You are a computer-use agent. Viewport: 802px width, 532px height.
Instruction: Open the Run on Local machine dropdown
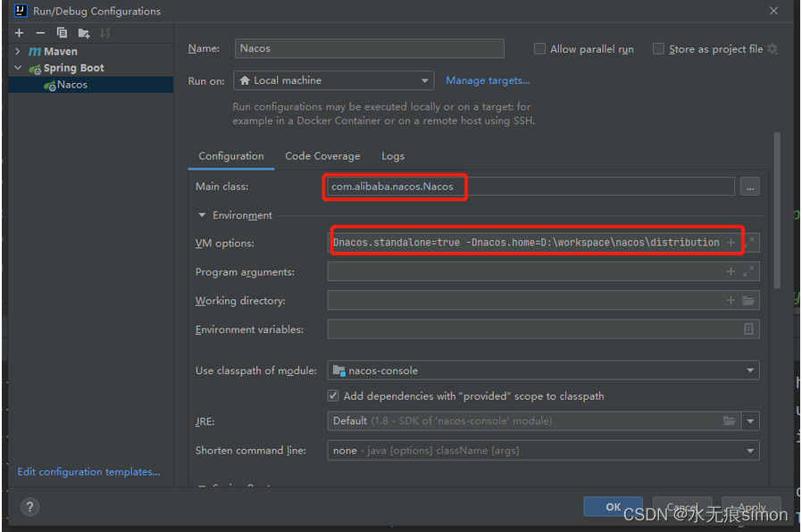tap(333, 80)
